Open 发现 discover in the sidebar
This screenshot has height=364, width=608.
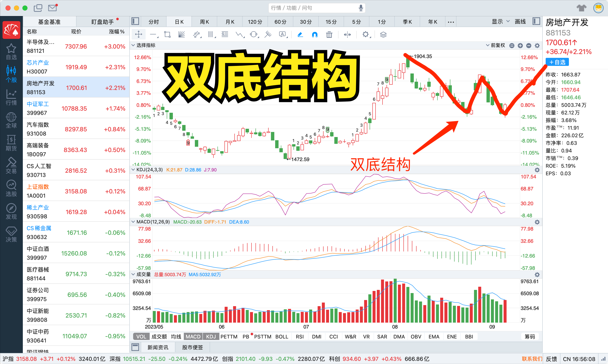11,211
